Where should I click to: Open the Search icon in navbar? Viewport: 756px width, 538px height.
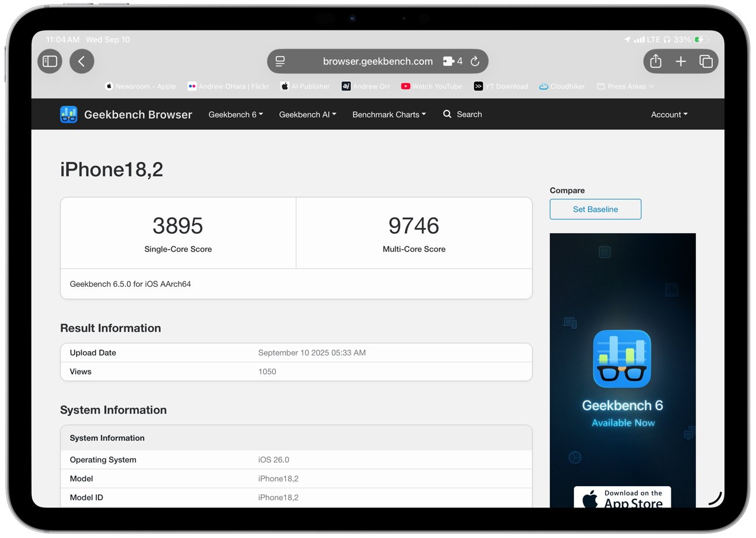[447, 114]
